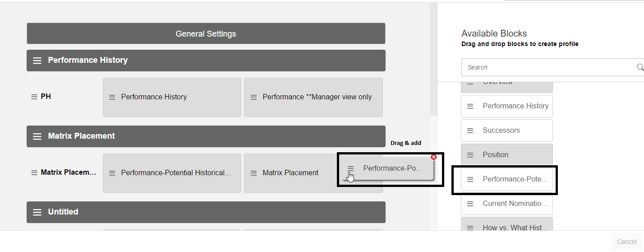
Task: Click drag handle icon beside PH row
Action: (34, 97)
